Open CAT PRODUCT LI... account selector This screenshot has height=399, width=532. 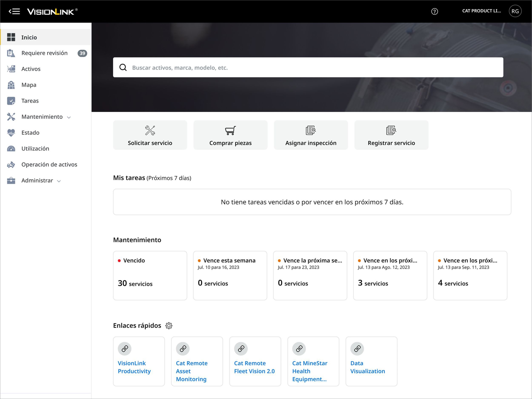point(481,11)
